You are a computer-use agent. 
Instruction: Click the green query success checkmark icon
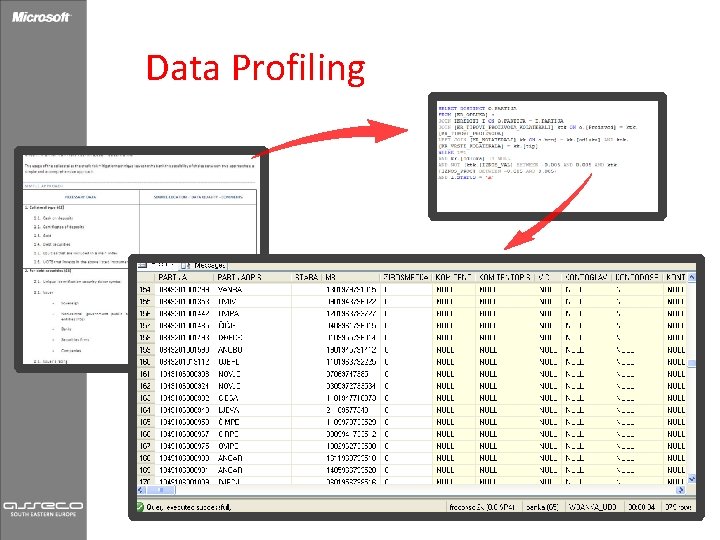click(141, 507)
